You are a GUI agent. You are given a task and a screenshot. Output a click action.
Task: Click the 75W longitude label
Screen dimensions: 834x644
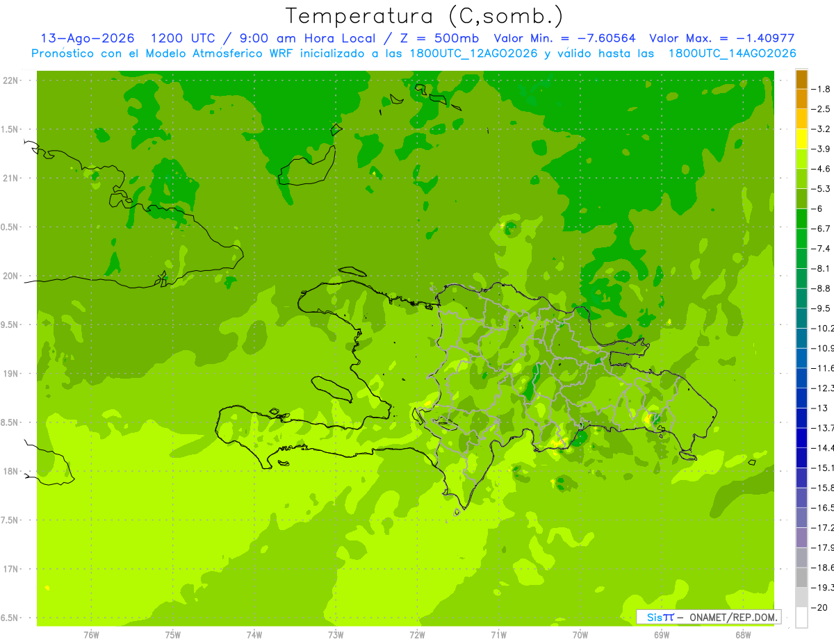click(x=172, y=635)
